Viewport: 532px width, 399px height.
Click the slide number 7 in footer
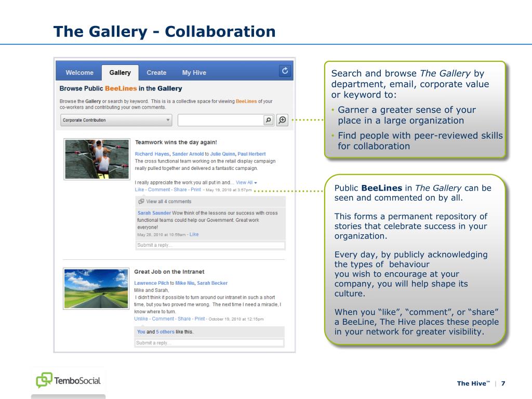[503, 383]
